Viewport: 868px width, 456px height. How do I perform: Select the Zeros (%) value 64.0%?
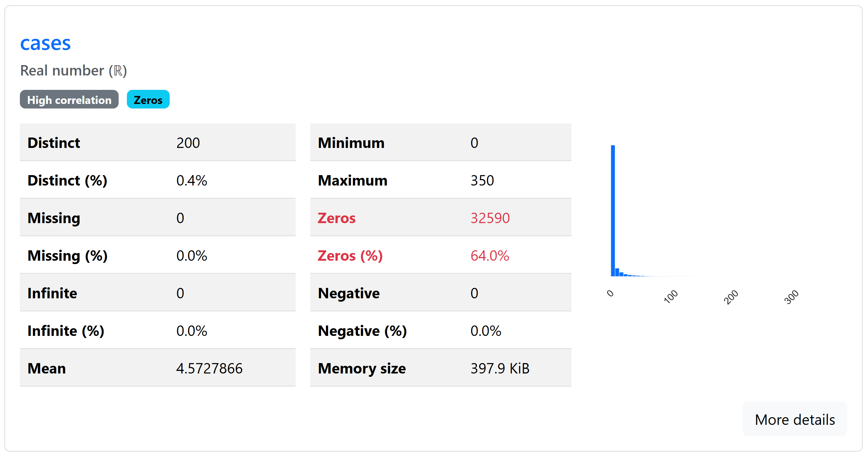coord(489,256)
